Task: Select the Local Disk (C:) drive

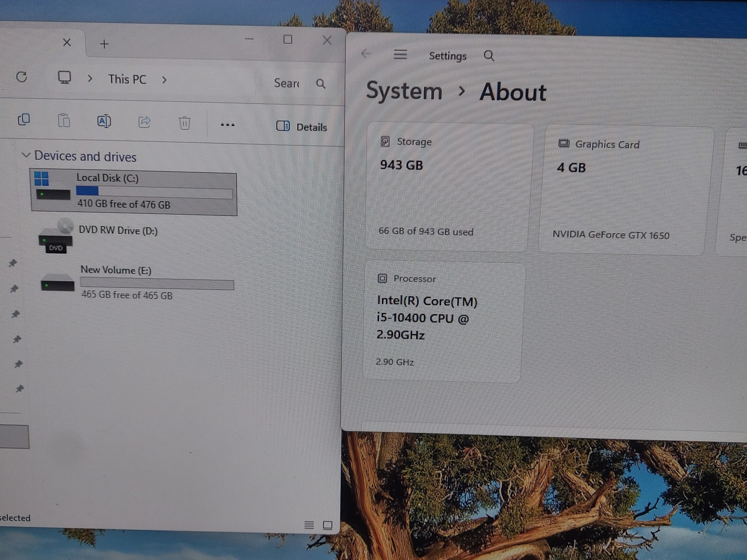Action: [133, 192]
